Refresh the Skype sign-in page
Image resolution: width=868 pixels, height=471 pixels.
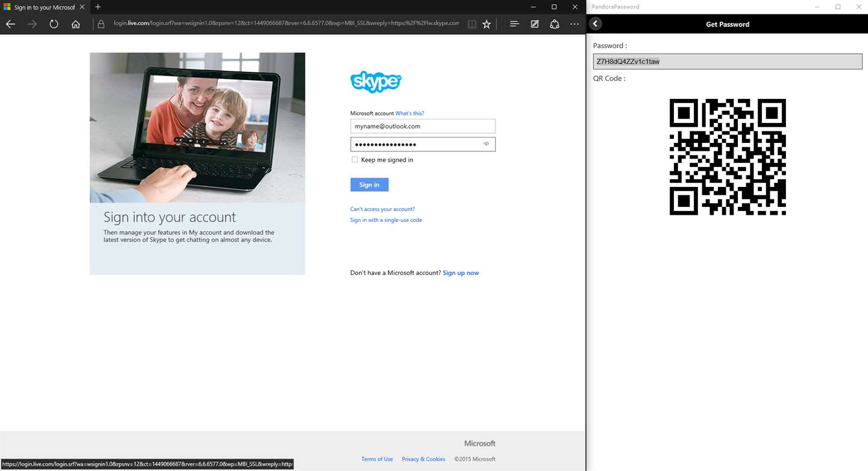[x=54, y=24]
